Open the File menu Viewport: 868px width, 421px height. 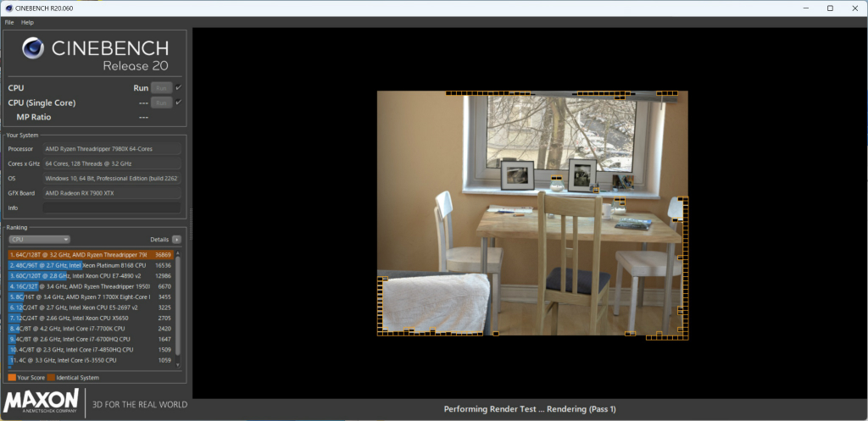[x=9, y=22]
